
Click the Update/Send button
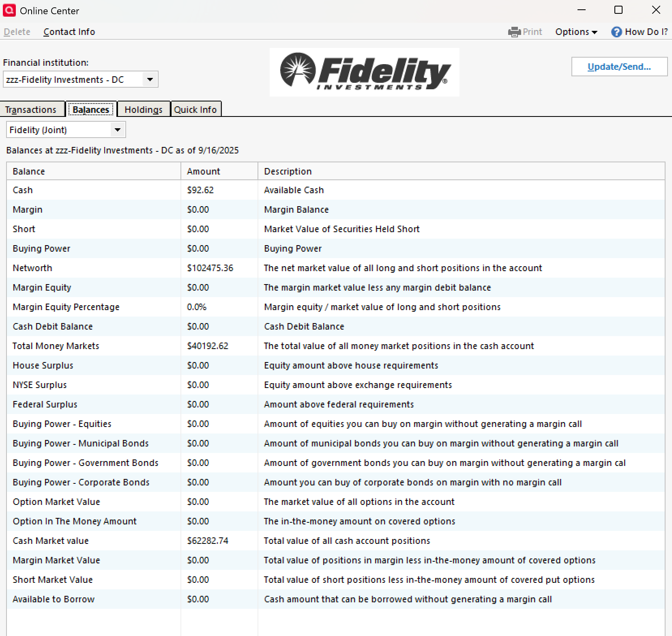click(619, 67)
